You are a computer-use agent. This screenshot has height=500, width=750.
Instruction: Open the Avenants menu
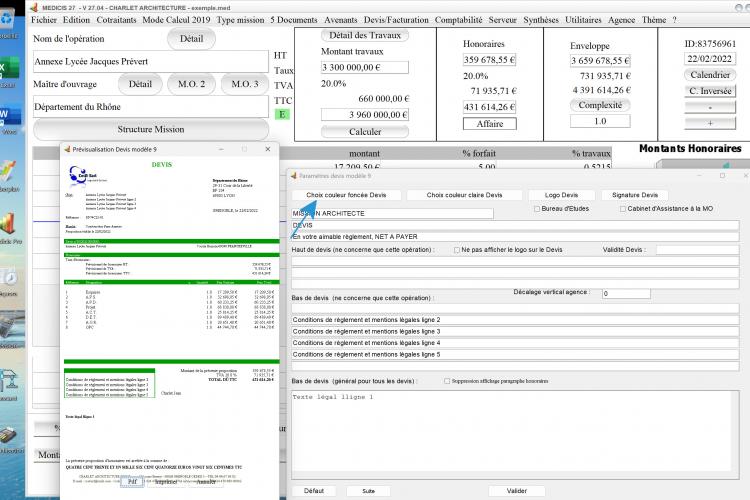[341, 20]
